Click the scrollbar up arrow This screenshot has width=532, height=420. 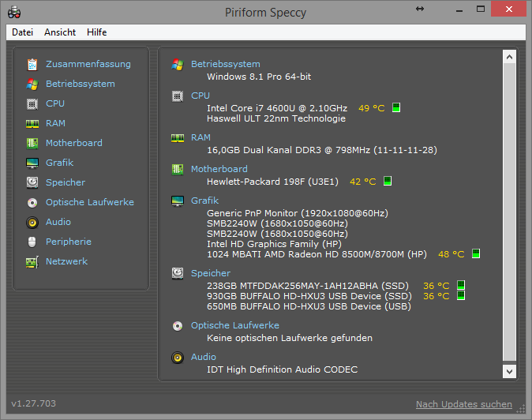509,57
